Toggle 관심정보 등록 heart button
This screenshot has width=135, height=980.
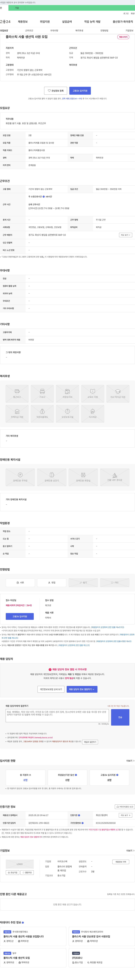[x=56, y=91]
